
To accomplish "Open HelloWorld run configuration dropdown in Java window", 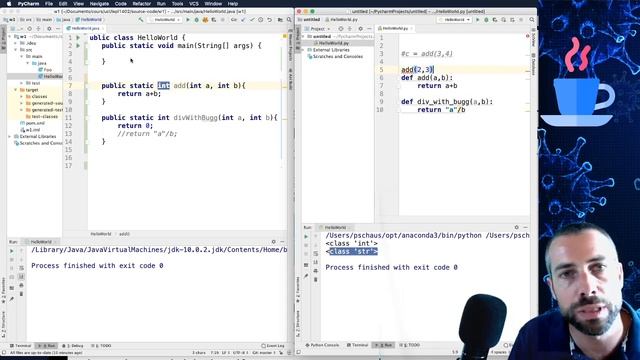I will click(165, 20).
